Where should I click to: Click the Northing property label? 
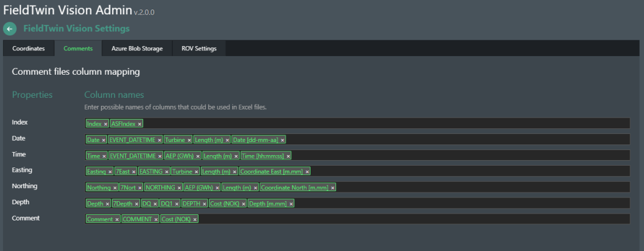pos(25,186)
